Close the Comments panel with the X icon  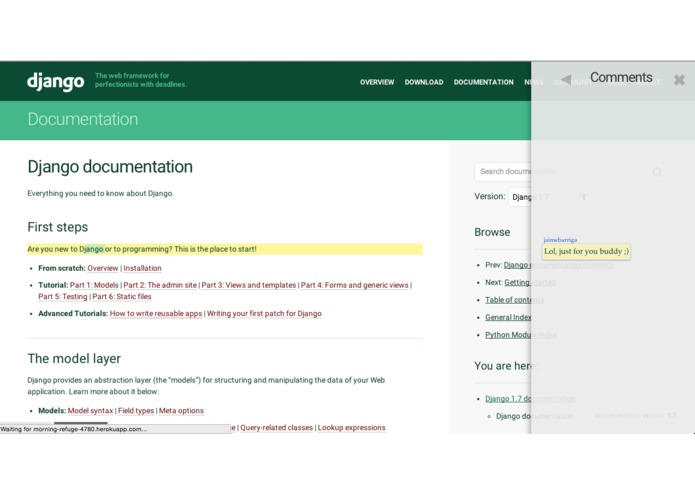(x=679, y=80)
